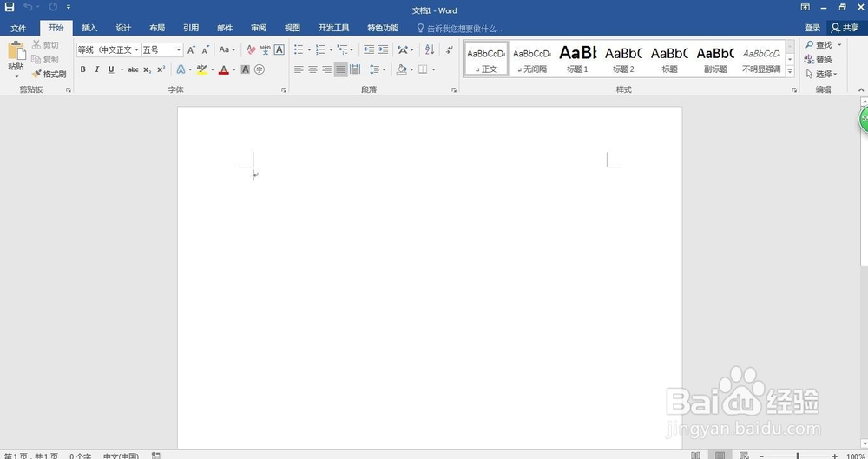Screen dimensions: 868x459
Task: Switch to the 布局 Layout tab
Action: click(157, 28)
